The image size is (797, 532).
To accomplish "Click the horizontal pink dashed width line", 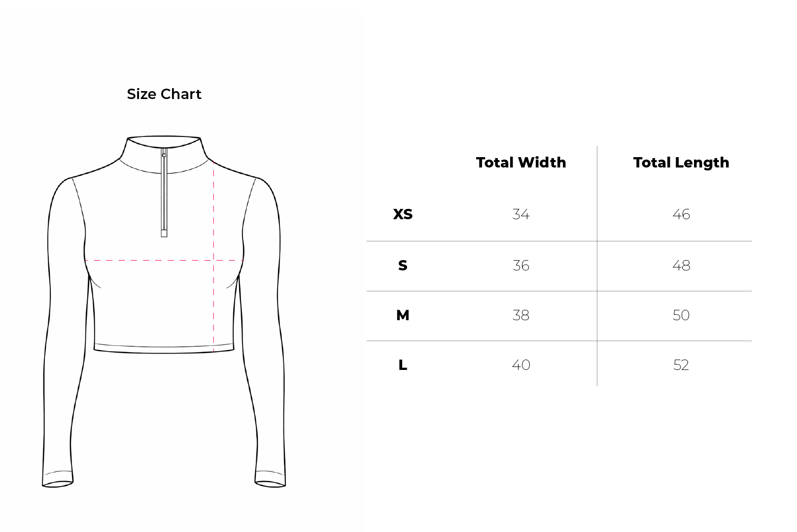I will tap(148, 260).
